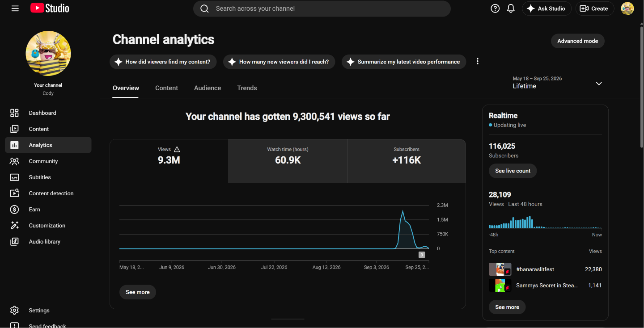Click the Sammys Secret in Stea... title
644x328 pixels.
point(547,285)
